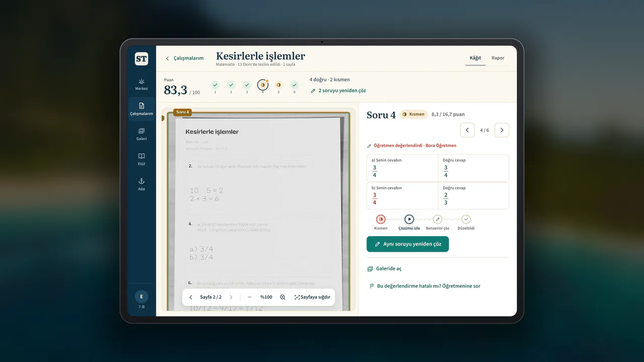Select the Kısmen step in the progress track
This screenshot has height=362, width=644.
click(381, 222)
